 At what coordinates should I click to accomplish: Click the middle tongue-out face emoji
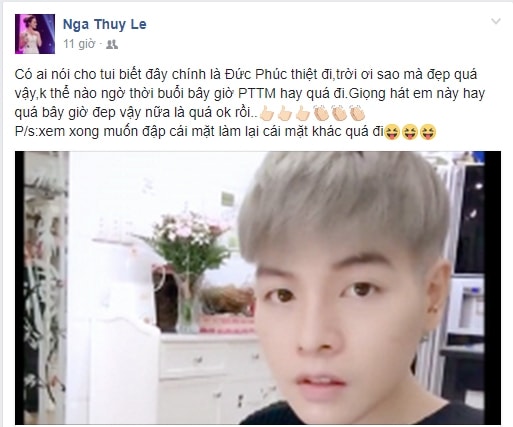(x=410, y=132)
